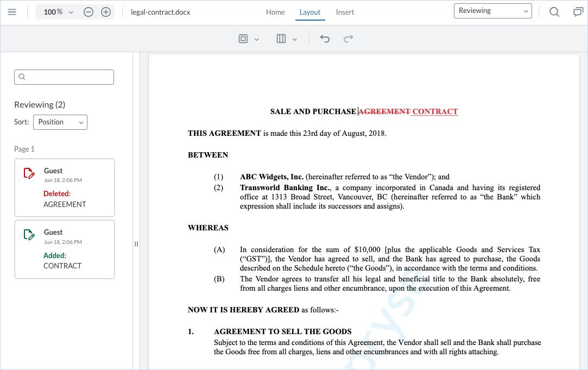Expand the columns dropdown arrow
This screenshot has width=588, height=370.
coord(295,39)
